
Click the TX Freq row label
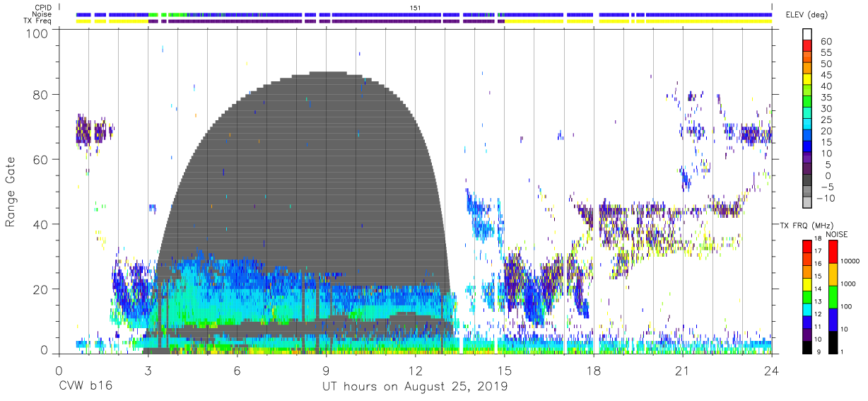38,21
